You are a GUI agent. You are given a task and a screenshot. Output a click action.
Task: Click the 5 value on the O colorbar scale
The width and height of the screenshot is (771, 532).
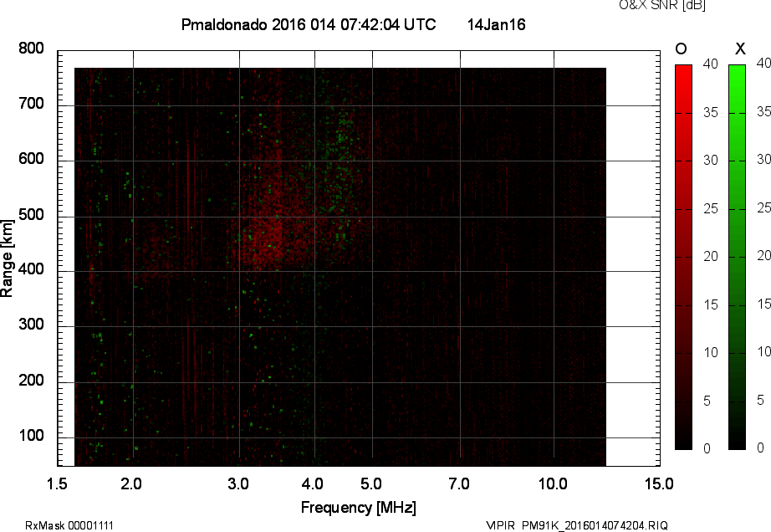[x=707, y=401]
